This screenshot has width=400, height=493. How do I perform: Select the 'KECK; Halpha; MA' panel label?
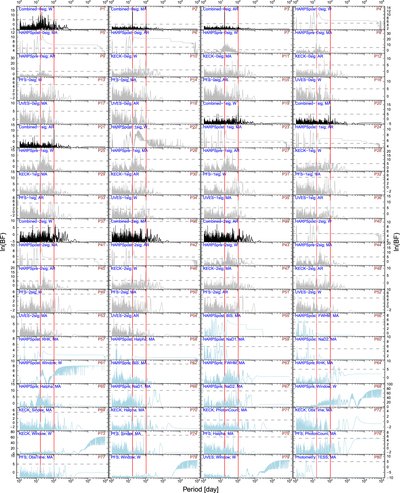tap(128, 410)
